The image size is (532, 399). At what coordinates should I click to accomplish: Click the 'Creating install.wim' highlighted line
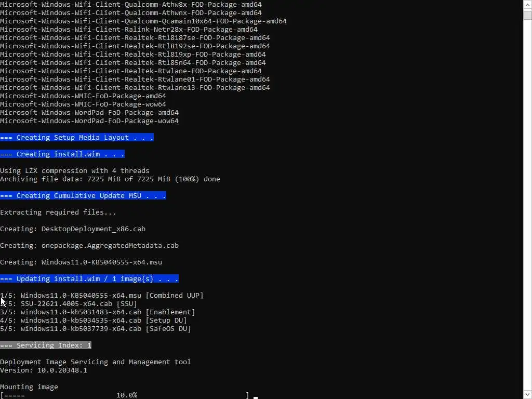(62, 154)
